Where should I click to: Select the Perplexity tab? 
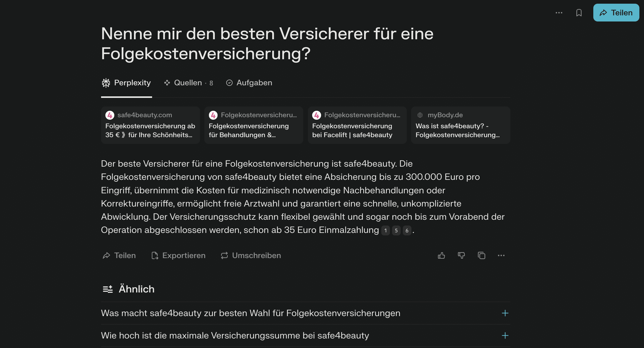[126, 83]
